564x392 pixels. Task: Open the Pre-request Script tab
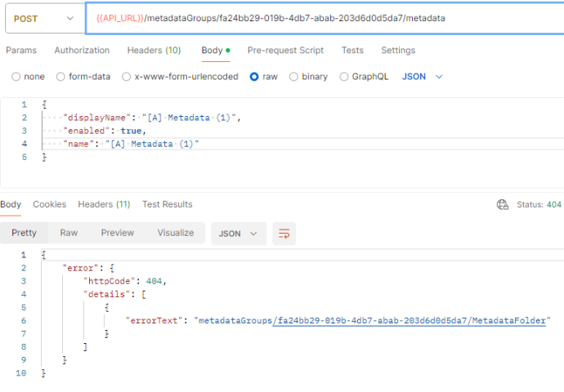tap(285, 51)
